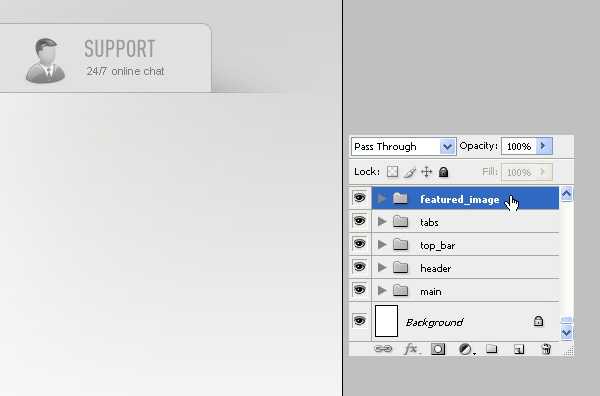Screen dimensions: 600x396
Task: Add a layer mask
Action: coord(438,349)
